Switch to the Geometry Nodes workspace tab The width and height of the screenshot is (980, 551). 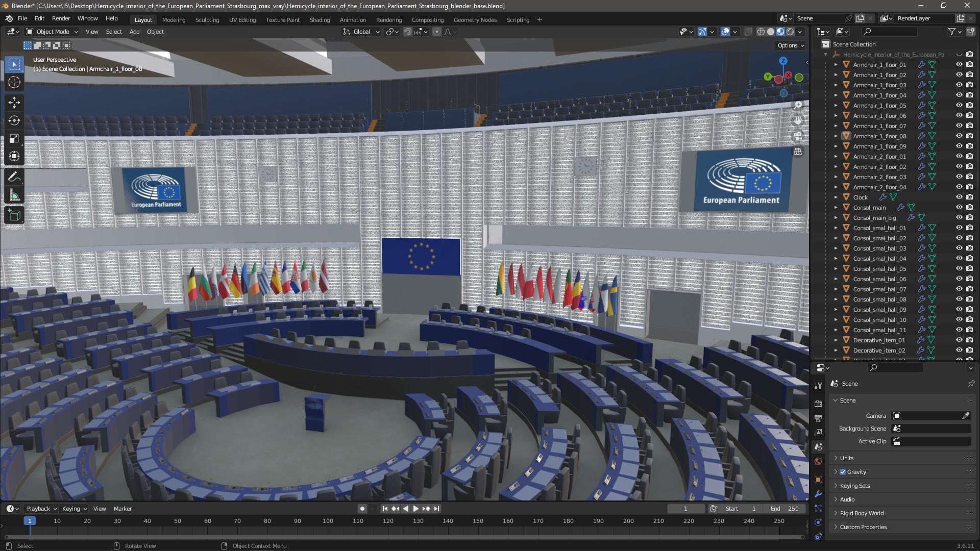(475, 20)
